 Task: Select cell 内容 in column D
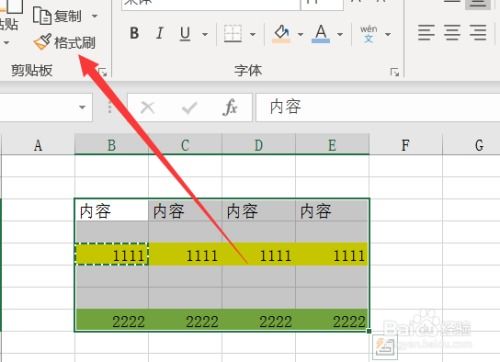click(x=259, y=210)
